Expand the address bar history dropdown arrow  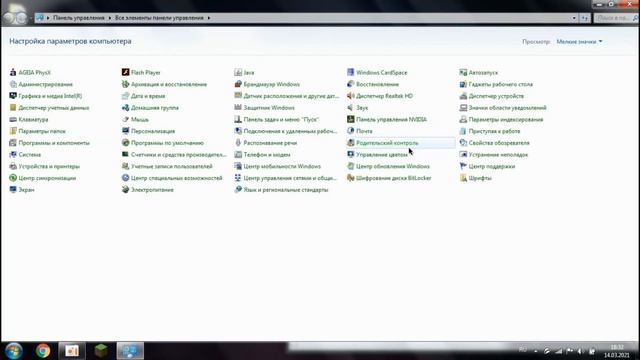(574, 18)
